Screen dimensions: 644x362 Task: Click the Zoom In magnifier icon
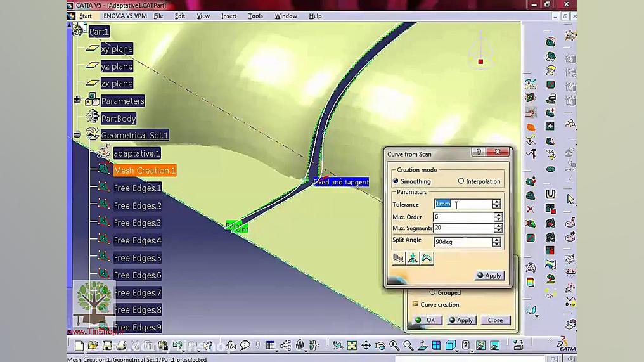394,346
